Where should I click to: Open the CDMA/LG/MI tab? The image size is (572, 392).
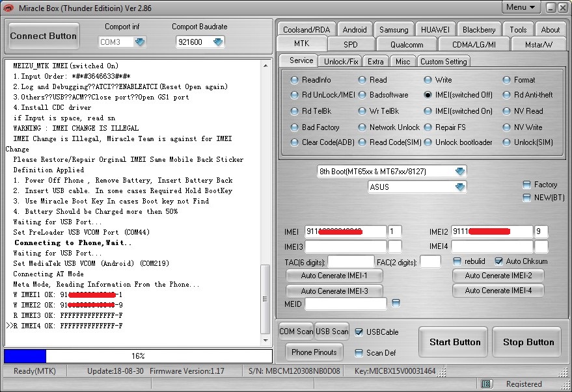click(x=474, y=44)
